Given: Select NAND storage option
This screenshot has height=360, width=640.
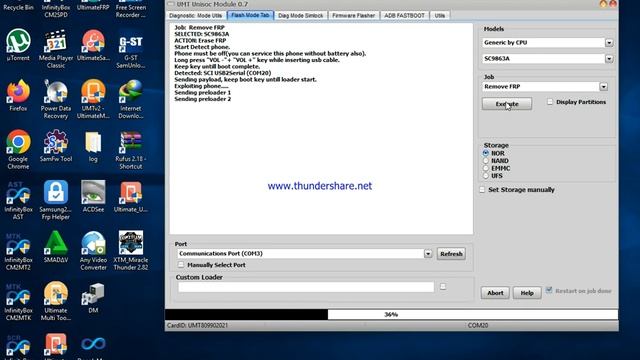Looking at the screenshot, I should pos(486,161).
